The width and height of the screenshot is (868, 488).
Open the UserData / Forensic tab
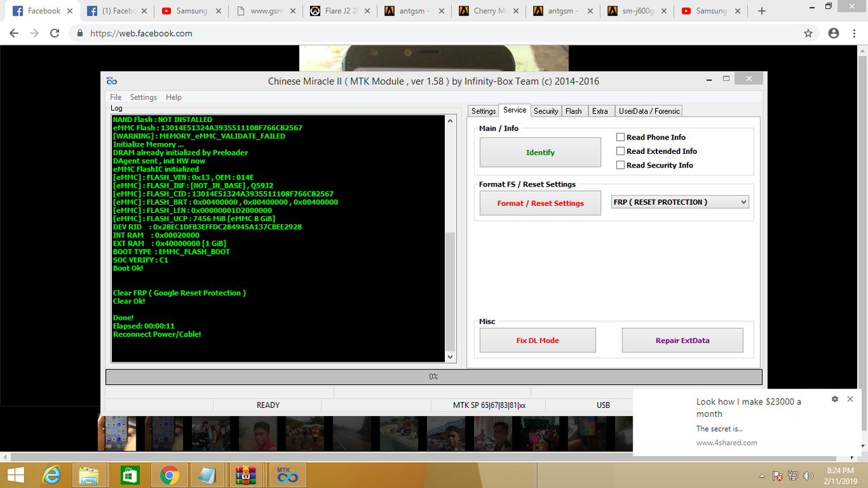[x=649, y=111]
